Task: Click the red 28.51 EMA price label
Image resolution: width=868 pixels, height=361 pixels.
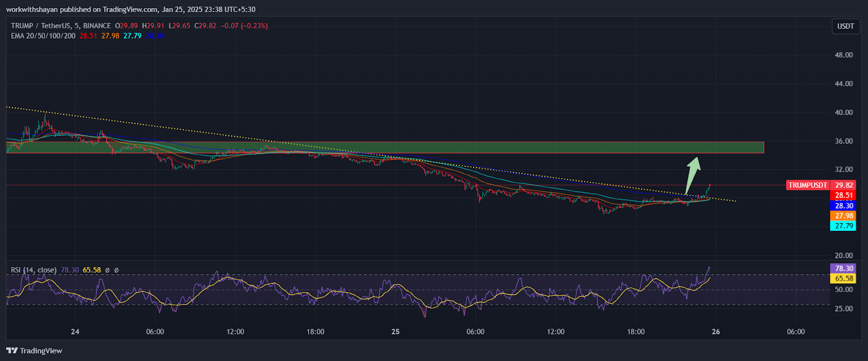Action: (x=843, y=195)
